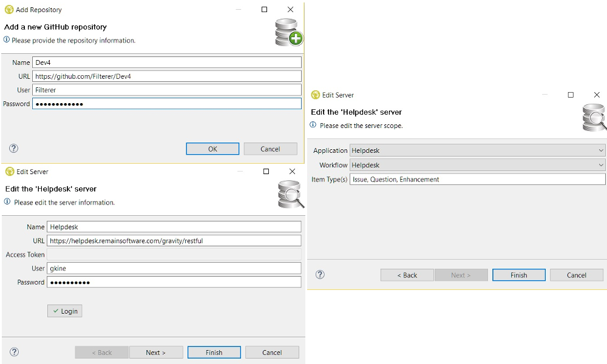Click Password field in Add Repository
The height and width of the screenshot is (364, 607).
[x=167, y=104]
